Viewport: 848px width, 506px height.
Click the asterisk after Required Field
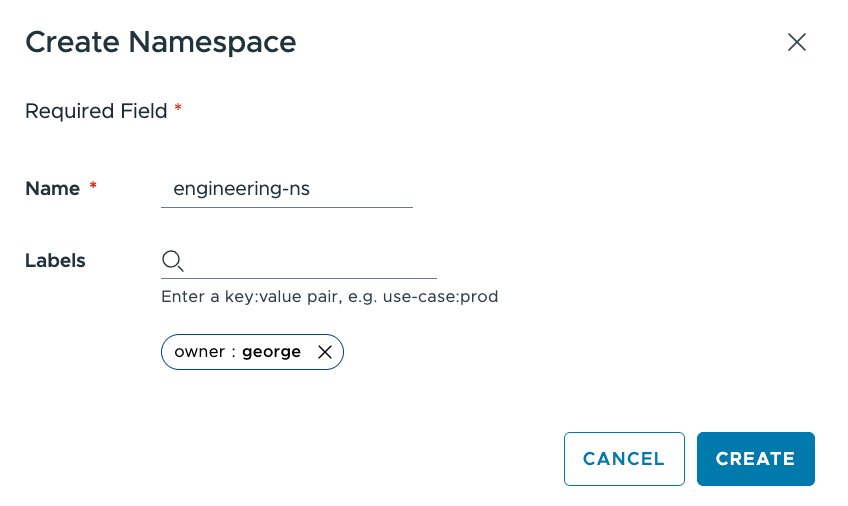click(178, 109)
